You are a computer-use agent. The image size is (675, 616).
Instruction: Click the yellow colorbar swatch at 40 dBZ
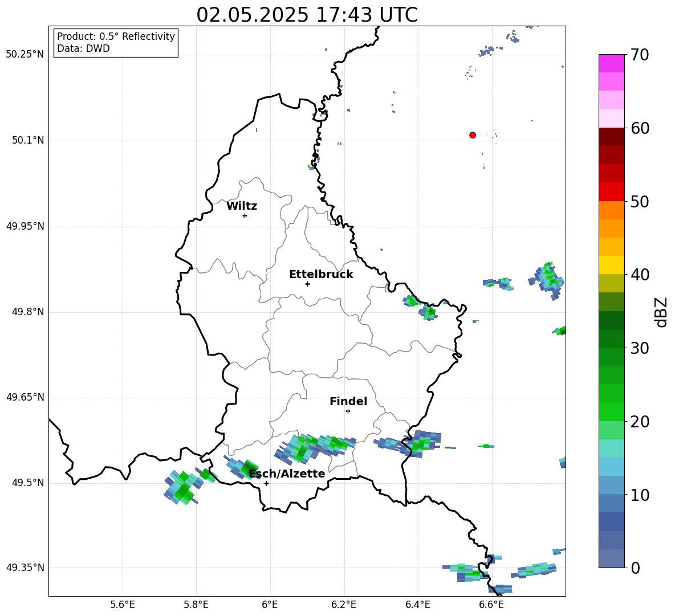tap(612, 265)
